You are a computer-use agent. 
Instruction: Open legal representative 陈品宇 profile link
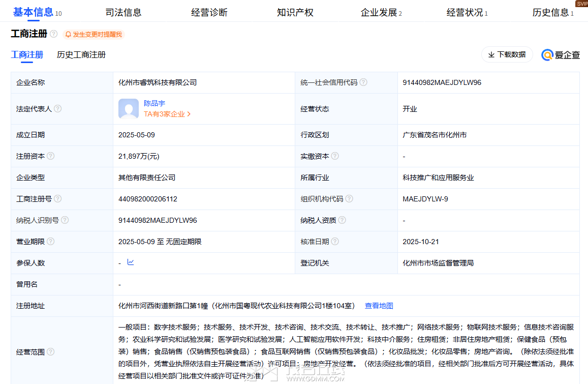coord(154,103)
